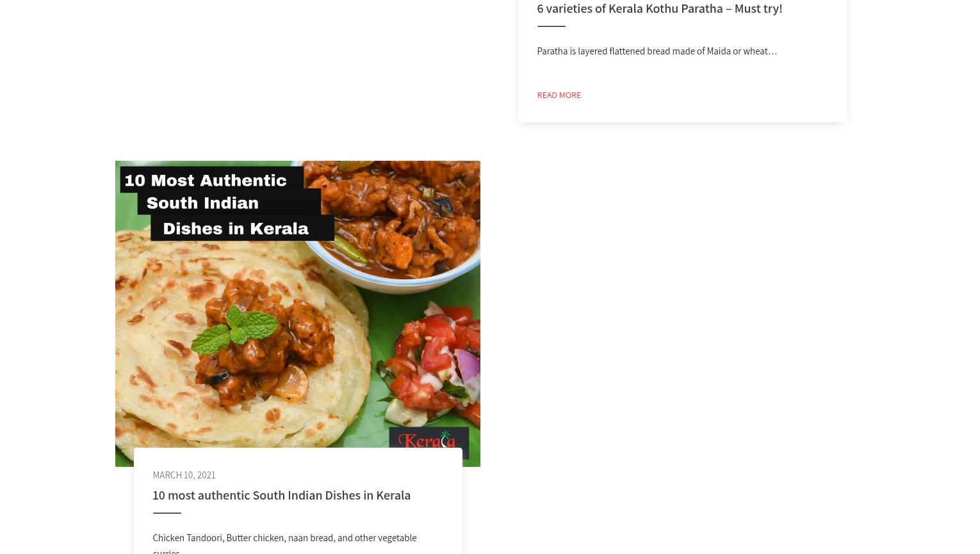Viewport: 980px width, 554px height.
Task: Click the '10 Most Authentic' banner line
Action: click(x=205, y=181)
